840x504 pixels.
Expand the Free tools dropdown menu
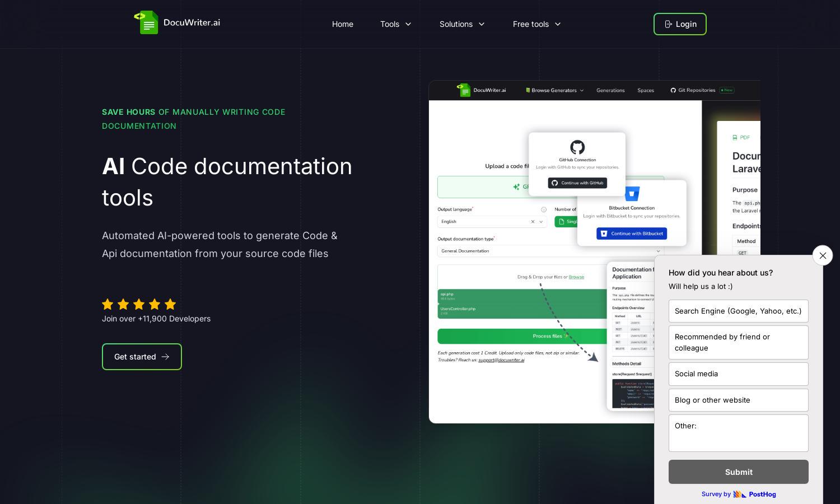point(536,24)
